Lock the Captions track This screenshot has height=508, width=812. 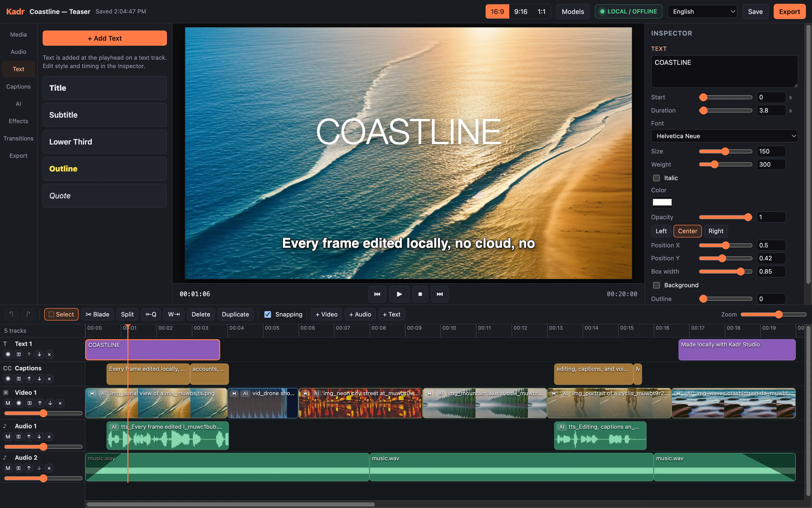pos(19,379)
